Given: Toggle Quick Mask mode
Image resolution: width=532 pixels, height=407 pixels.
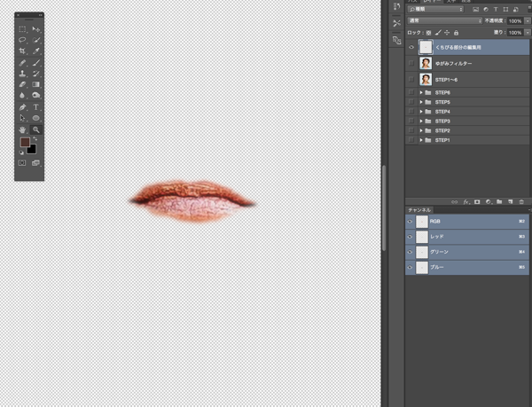Looking at the screenshot, I should [x=22, y=163].
